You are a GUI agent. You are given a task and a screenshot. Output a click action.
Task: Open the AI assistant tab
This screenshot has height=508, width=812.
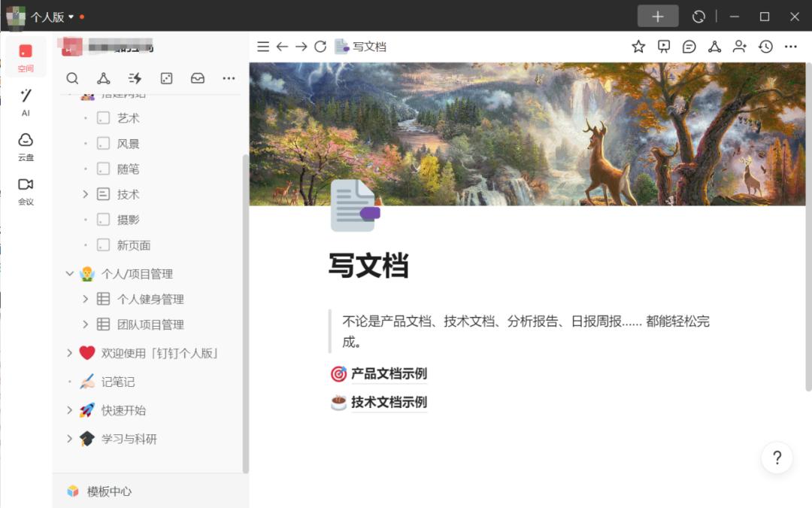26,102
